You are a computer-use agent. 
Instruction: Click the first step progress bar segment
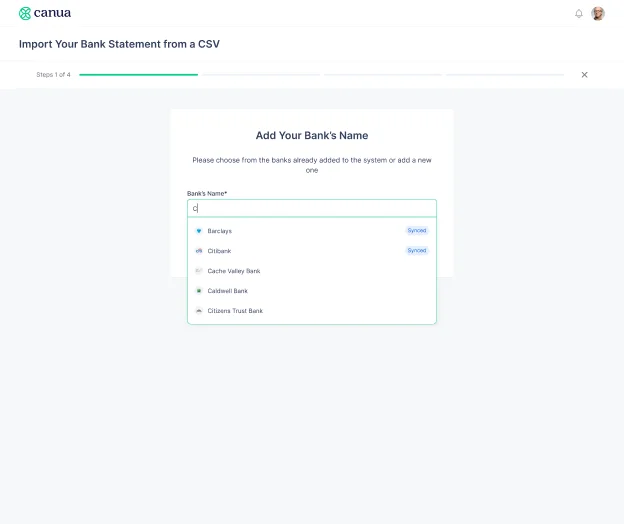pos(138,74)
